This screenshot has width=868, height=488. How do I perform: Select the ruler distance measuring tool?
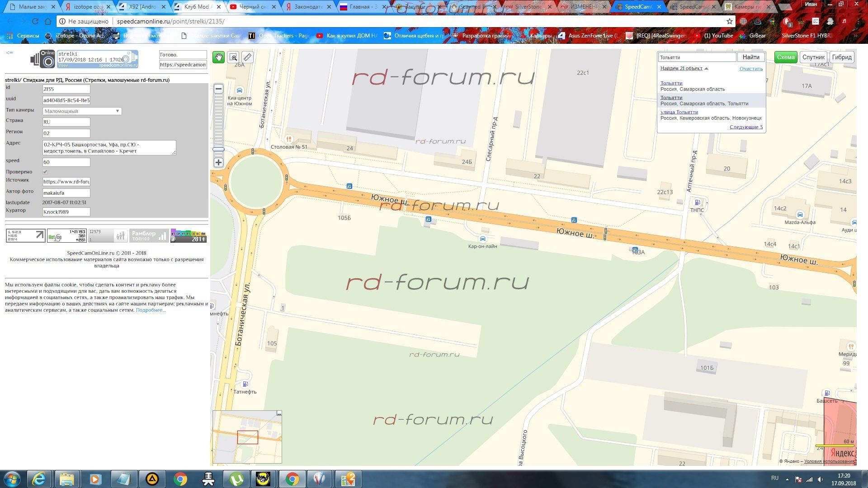[x=247, y=57]
